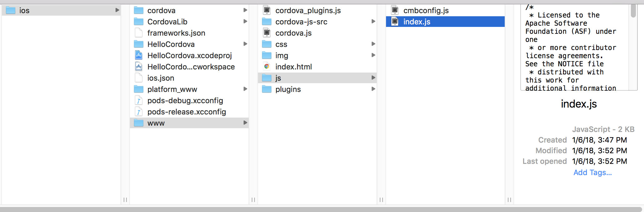Viewport: 644px width, 212px height.
Task: Click the index.html Chrome document icon
Action: [x=267, y=67]
